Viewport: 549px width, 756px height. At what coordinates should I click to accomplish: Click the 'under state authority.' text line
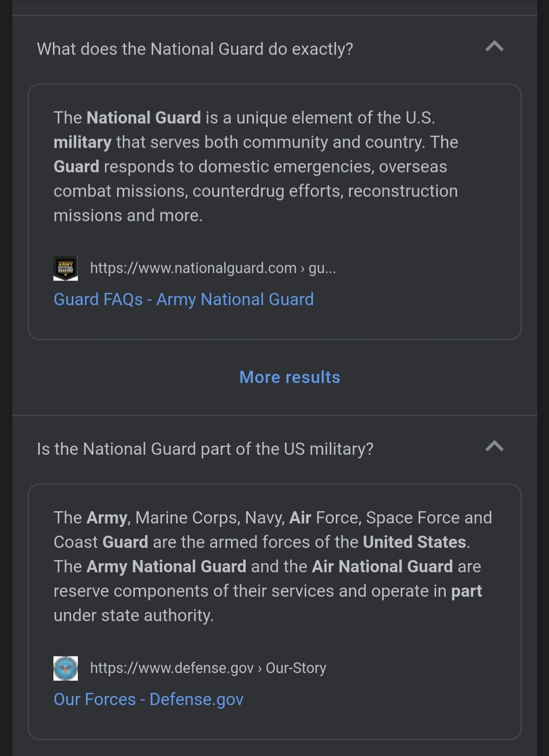(x=134, y=615)
